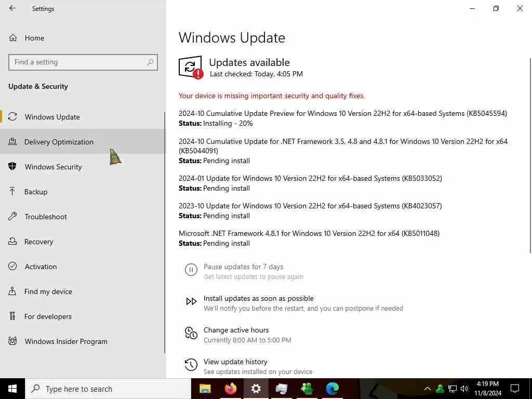The height and width of the screenshot is (399, 532).
Task: Click the Home house icon
Action: click(13, 38)
